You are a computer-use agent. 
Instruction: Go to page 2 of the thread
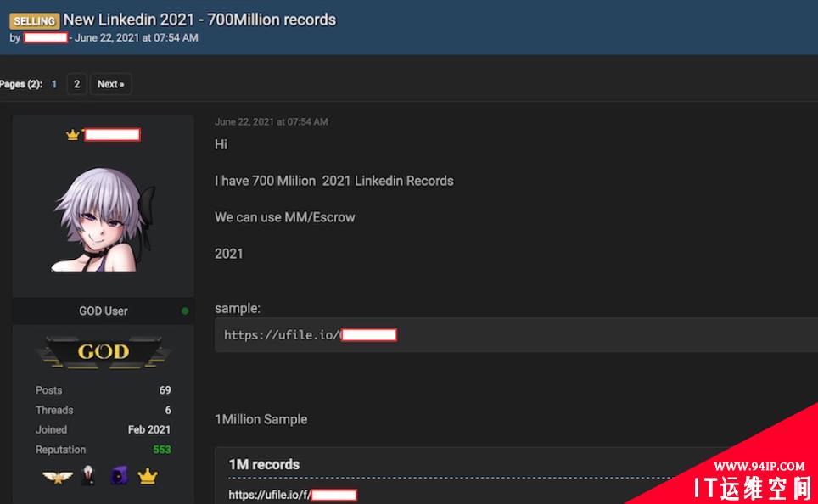76,84
